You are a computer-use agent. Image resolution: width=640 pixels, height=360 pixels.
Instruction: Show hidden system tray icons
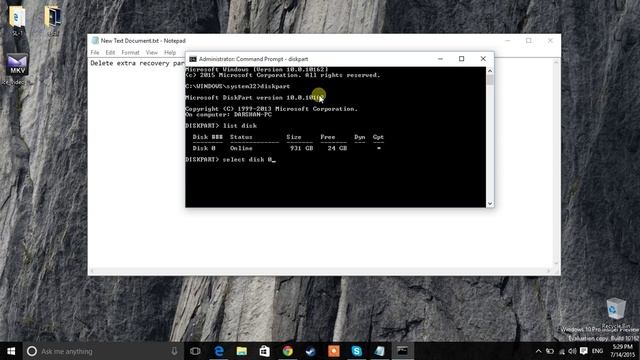pos(538,351)
